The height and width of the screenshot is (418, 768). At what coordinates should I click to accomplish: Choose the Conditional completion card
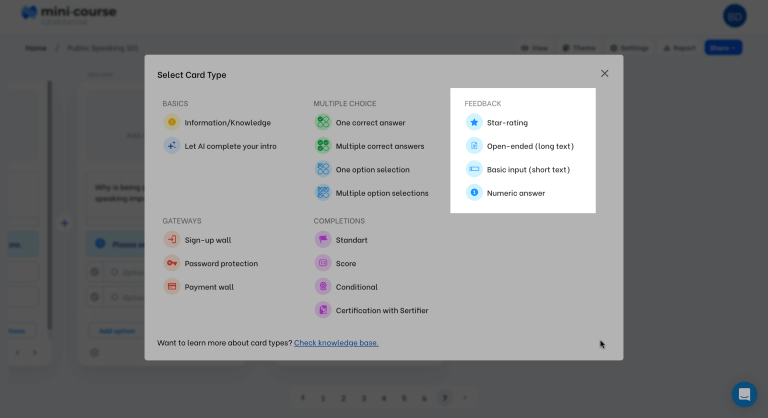(356, 287)
